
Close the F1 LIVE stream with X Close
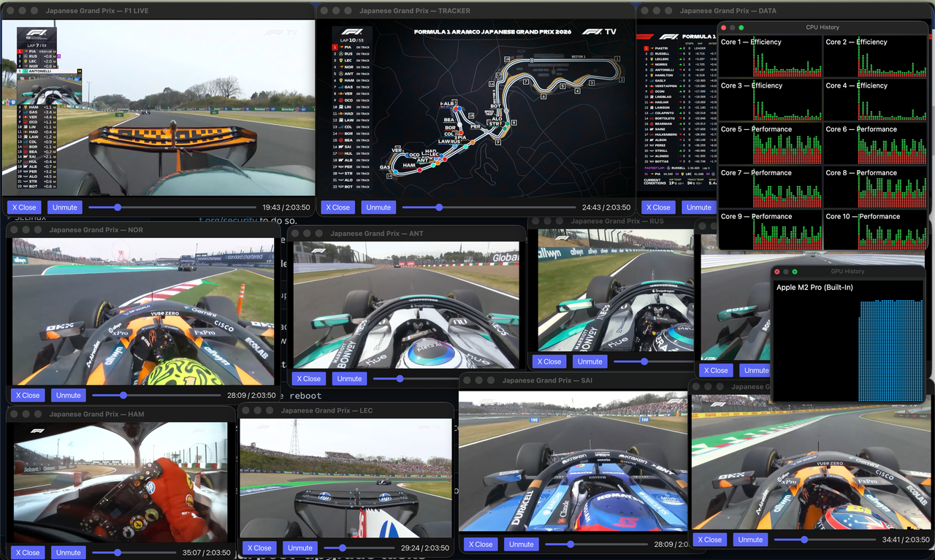(26, 207)
